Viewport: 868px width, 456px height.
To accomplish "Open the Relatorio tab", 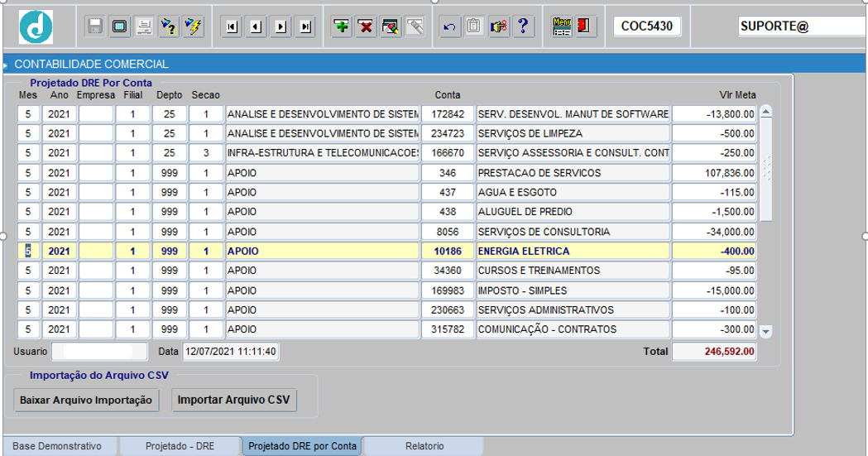I will pyautogui.click(x=424, y=446).
